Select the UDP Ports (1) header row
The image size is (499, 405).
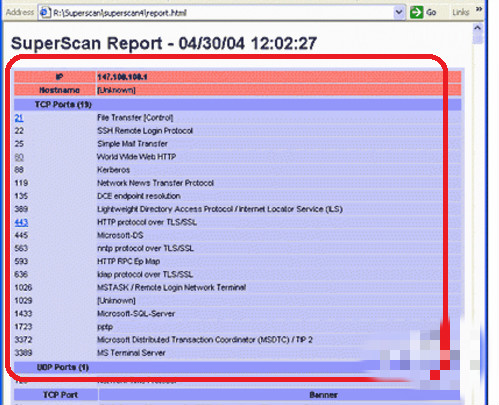238,367
